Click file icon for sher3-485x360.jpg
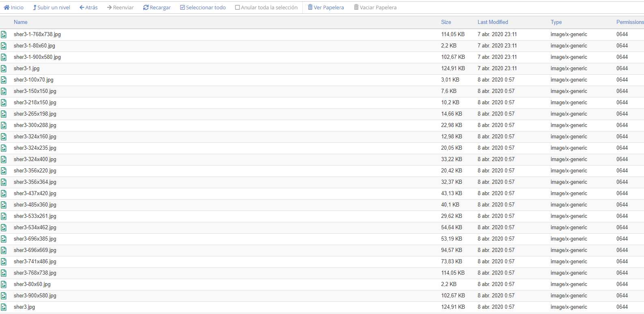This screenshot has width=644, height=314. 4,205
